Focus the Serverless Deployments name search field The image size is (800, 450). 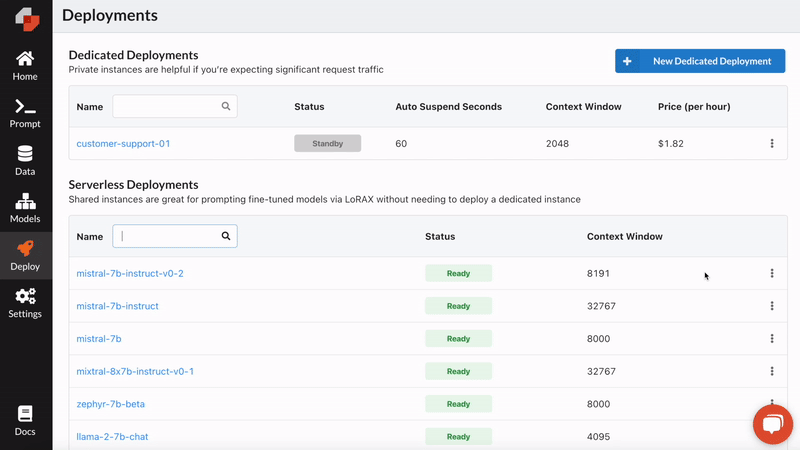pos(168,237)
